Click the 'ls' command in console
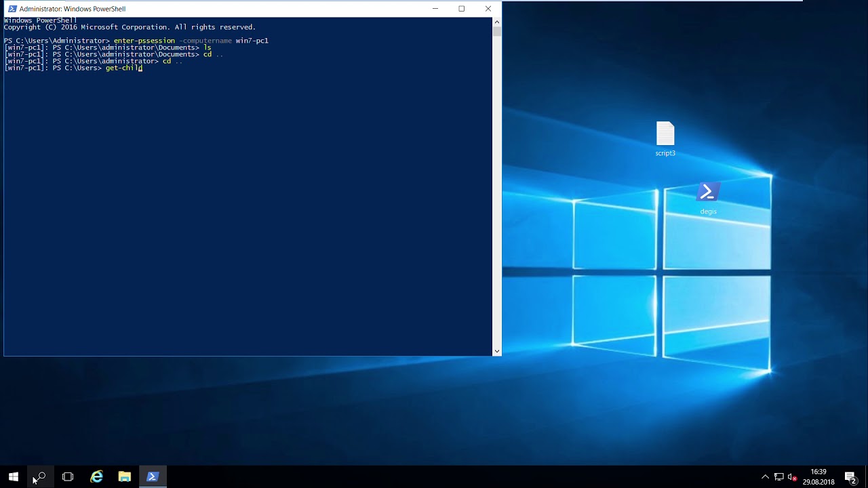868x488 pixels. [208, 47]
